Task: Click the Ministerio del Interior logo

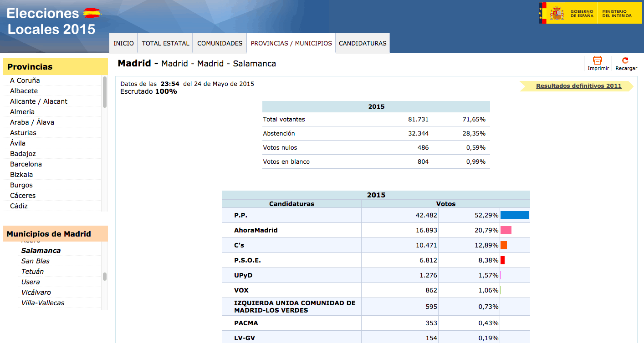Action: [x=618, y=13]
